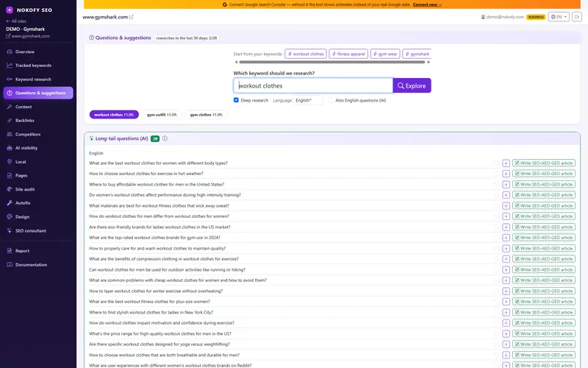The image size is (588, 368).
Task: Tick checkbox for 'high-intensity training' question
Action: pos(496,195)
